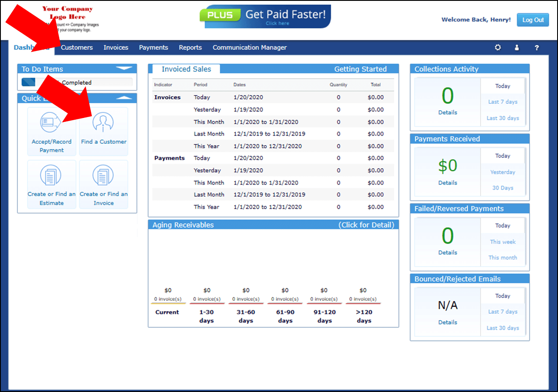Select This week in Failed/Reversed Payments
This screenshot has height=392, width=558.
tap(503, 242)
